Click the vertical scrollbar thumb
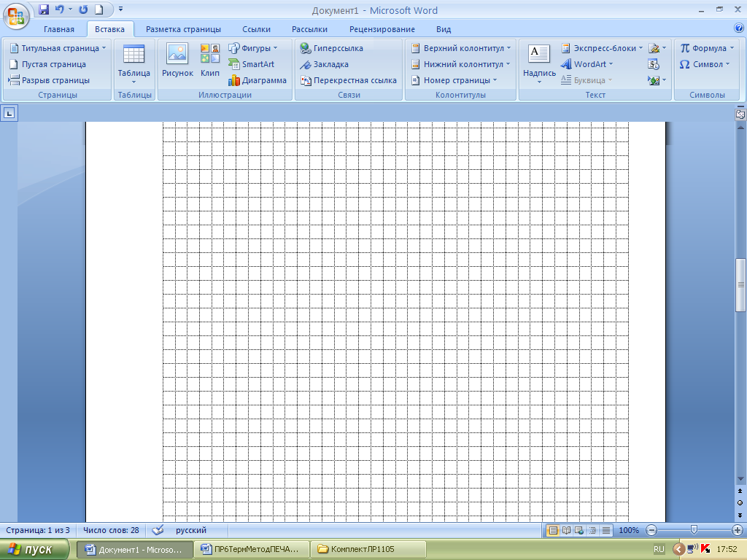The image size is (747, 560). coord(740,285)
